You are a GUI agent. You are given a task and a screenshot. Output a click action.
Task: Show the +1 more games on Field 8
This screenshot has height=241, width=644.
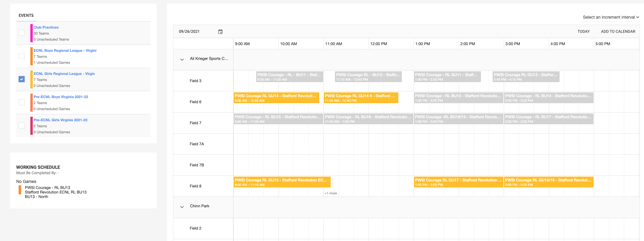(331, 193)
